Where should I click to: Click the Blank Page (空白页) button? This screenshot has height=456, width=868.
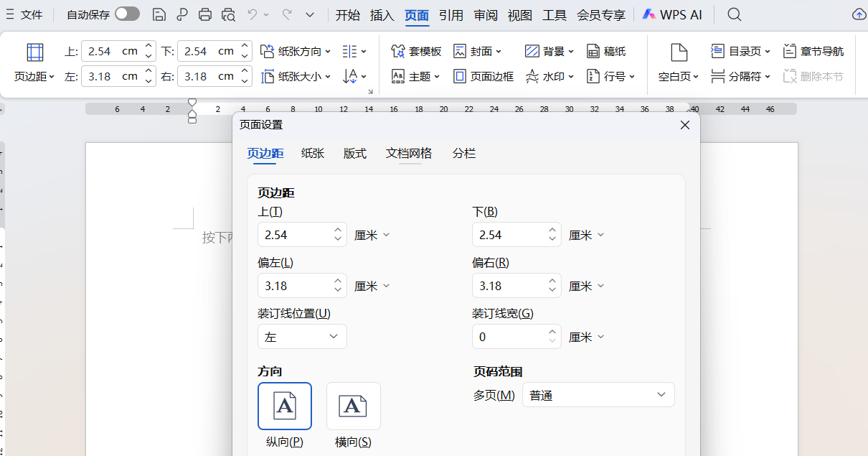pos(679,62)
